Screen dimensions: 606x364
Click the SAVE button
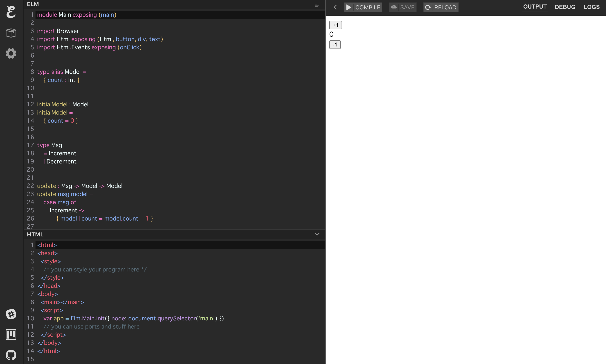[402, 7]
